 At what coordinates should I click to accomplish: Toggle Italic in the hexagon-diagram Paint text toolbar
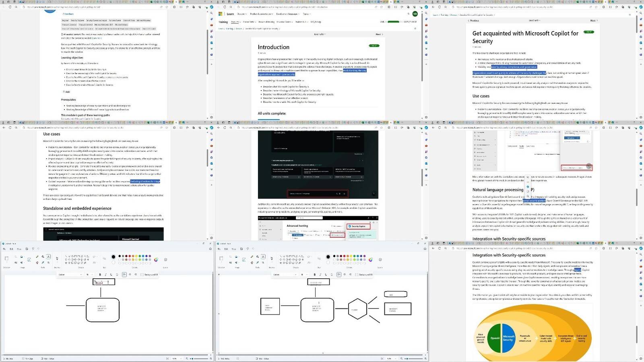click(320, 275)
